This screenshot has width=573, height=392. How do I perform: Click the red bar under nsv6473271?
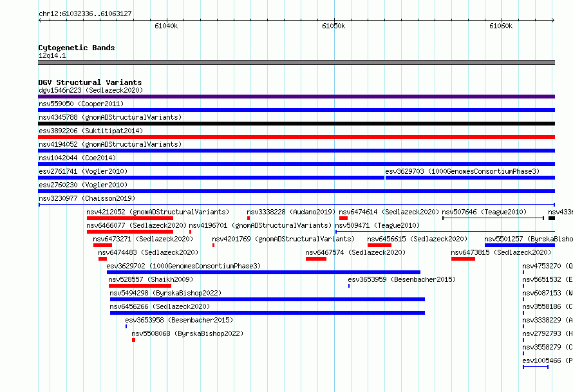point(102,245)
